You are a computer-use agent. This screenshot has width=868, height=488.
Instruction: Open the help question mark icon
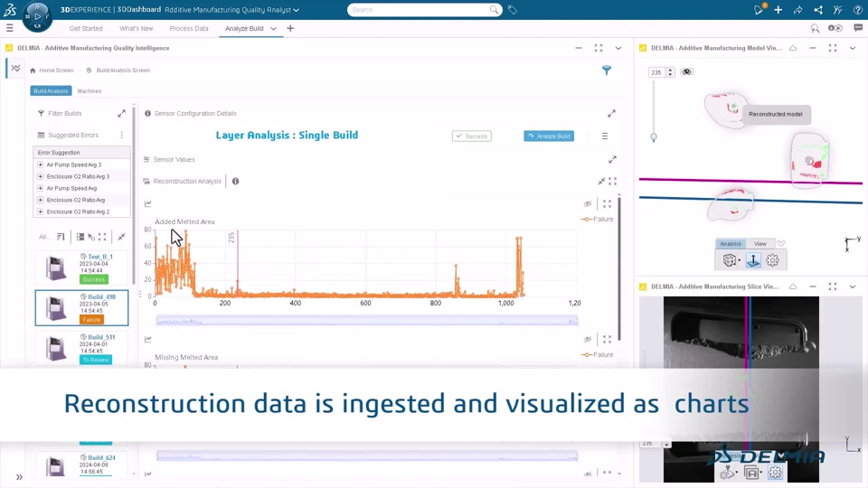pos(857,9)
